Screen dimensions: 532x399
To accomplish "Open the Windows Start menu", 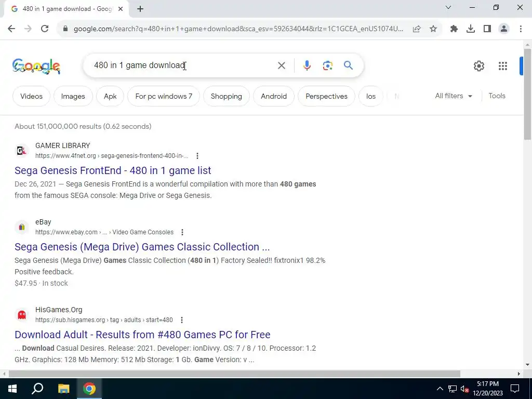I will point(12,389).
